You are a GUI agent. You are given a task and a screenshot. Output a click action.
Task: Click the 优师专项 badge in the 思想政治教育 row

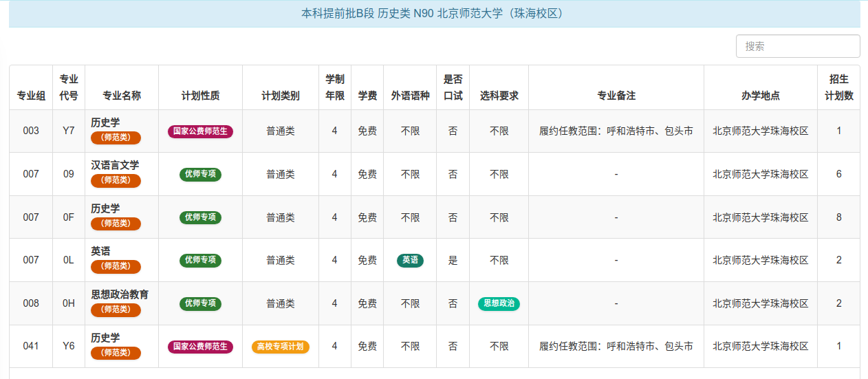(x=200, y=303)
